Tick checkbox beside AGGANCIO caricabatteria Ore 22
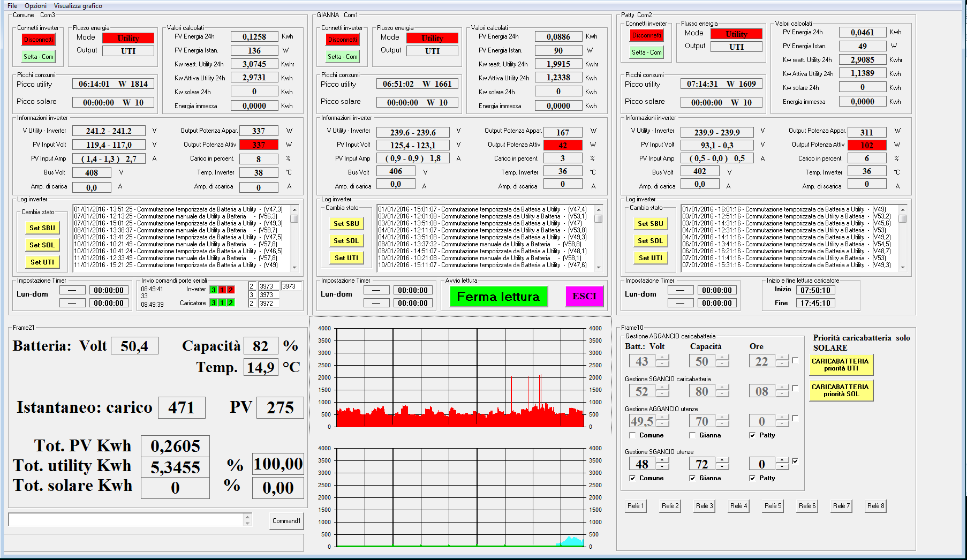Image resolution: width=967 pixels, height=560 pixels. tap(795, 360)
